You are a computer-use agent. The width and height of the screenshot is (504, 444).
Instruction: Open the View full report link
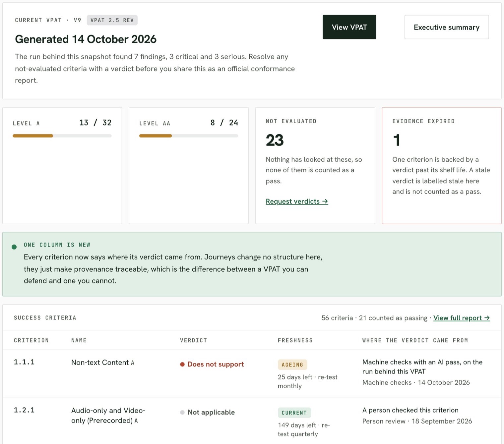point(462,318)
